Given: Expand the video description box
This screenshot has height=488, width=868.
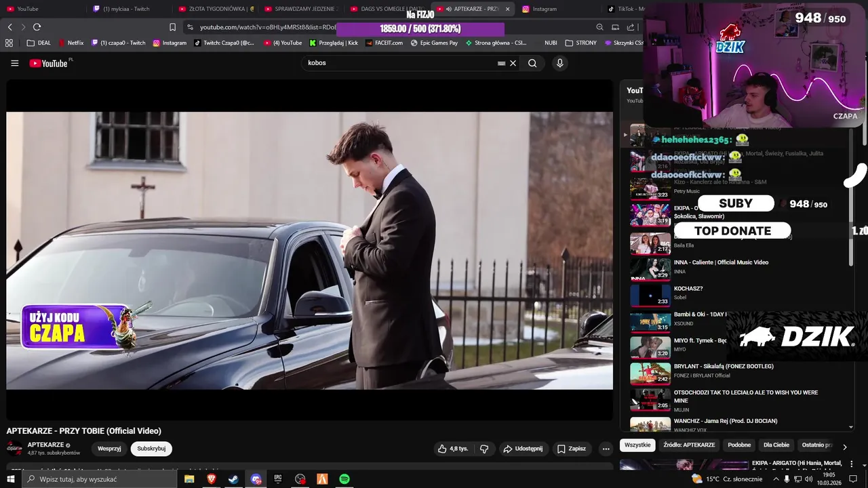Looking at the screenshot, I should coord(309,468).
